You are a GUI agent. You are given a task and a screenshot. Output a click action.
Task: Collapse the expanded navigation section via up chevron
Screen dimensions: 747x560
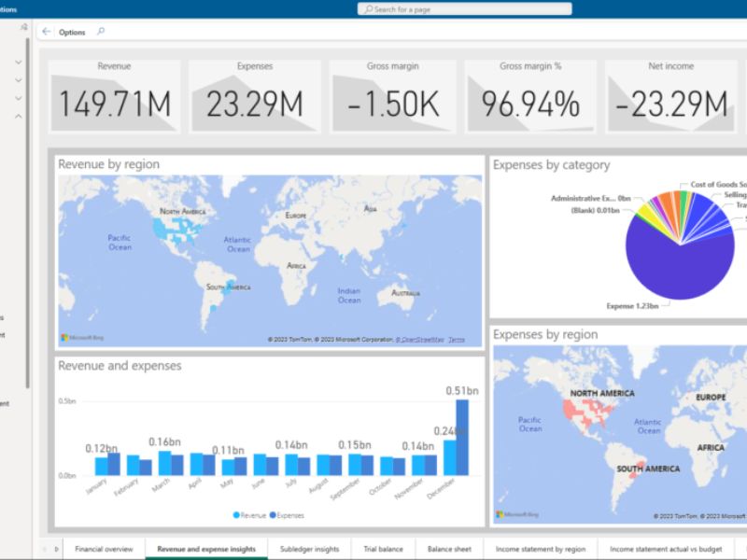click(x=18, y=117)
